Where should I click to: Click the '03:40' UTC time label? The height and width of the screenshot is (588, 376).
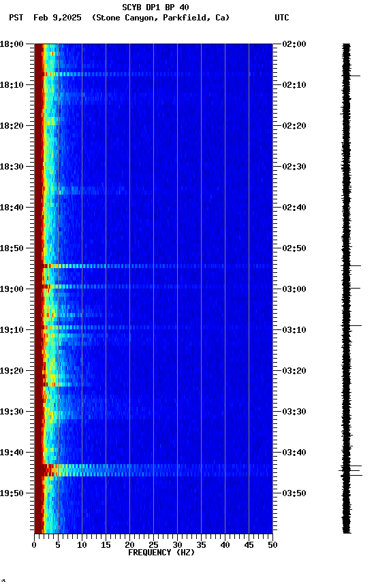pos(294,453)
